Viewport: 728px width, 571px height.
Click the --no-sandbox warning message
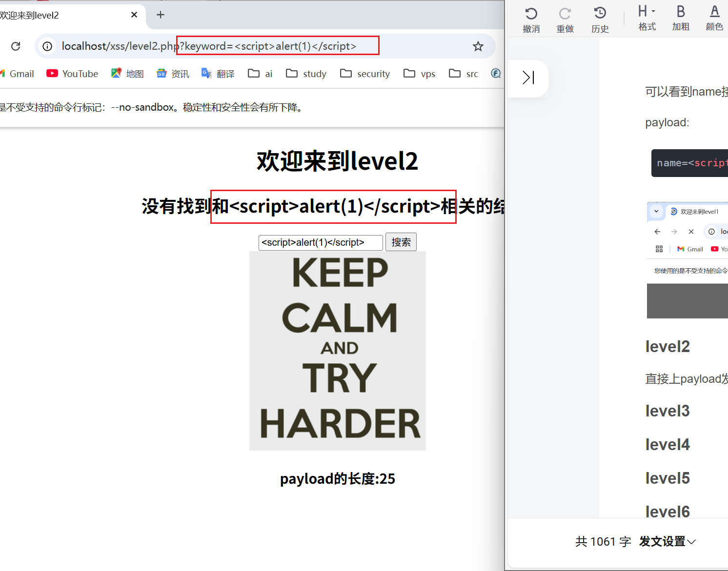click(x=152, y=107)
